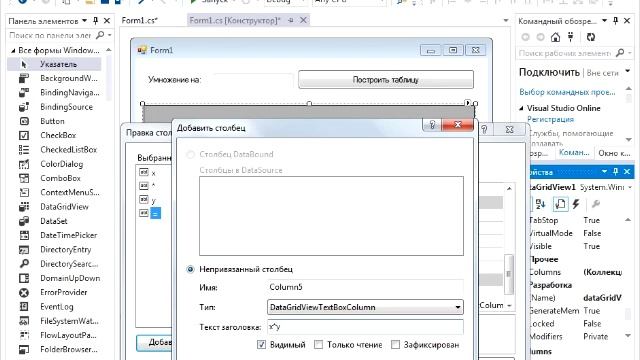Screen dimensions: 640x360
Task: Click the Columns (Коллекция) property value
Action: click(x=602, y=272)
